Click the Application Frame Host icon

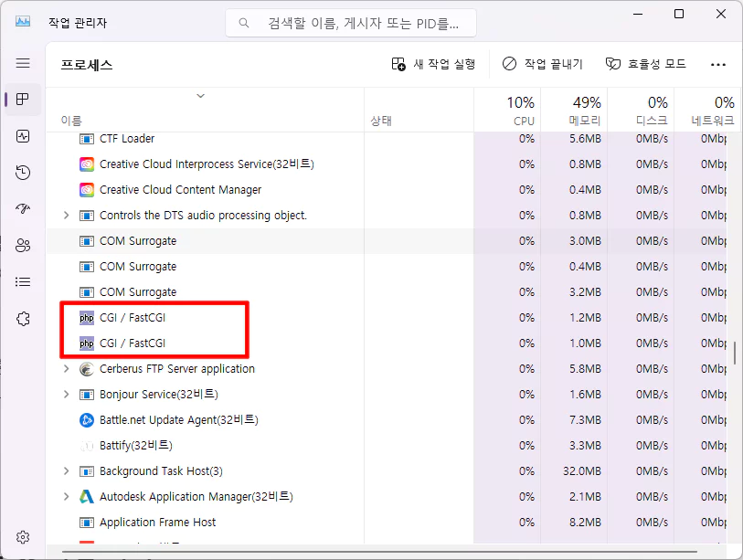click(87, 523)
